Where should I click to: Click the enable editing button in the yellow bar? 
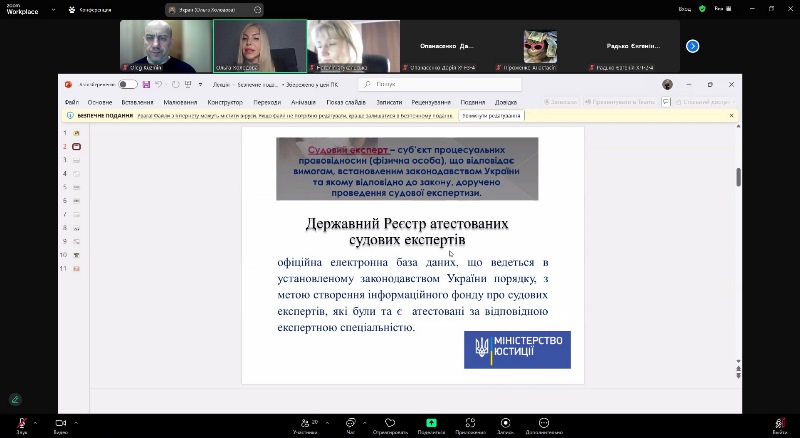pyautogui.click(x=491, y=116)
